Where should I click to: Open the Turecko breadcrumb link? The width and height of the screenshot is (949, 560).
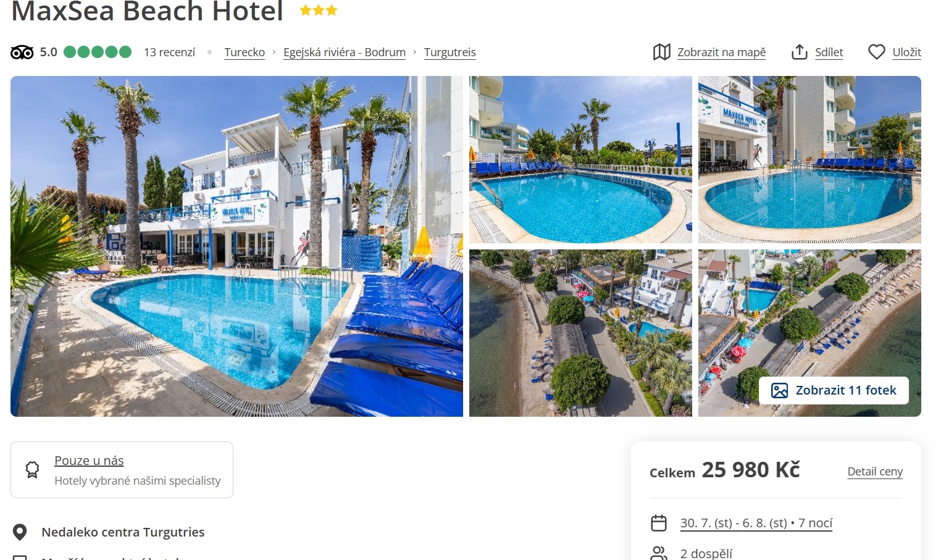(x=245, y=52)
